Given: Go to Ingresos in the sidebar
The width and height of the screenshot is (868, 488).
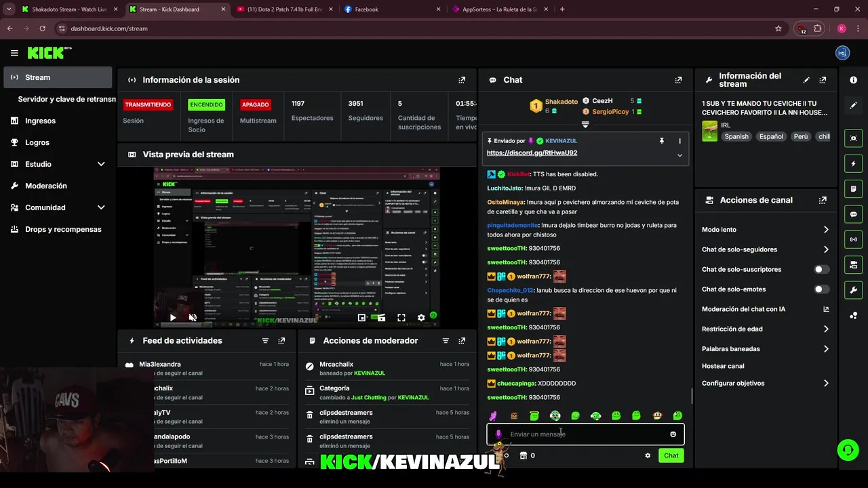Looking at the screenshot, I should [x=58, y=121].
